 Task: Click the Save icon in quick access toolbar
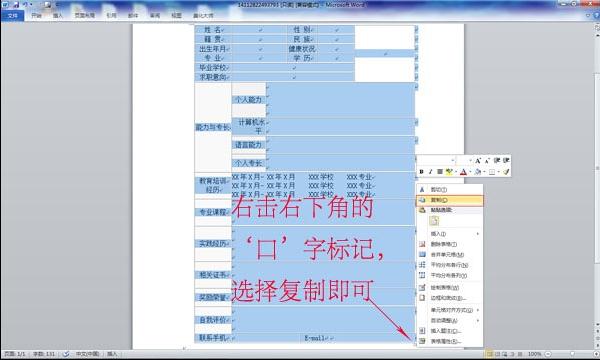click(16, 5)
